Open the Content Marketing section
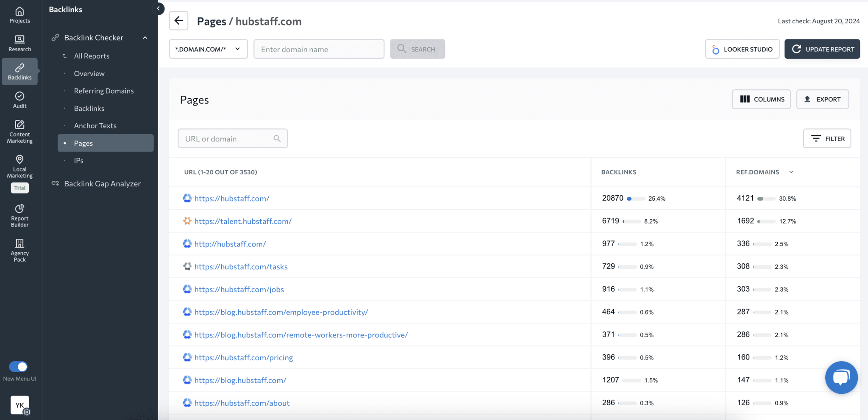 point(19,131)
